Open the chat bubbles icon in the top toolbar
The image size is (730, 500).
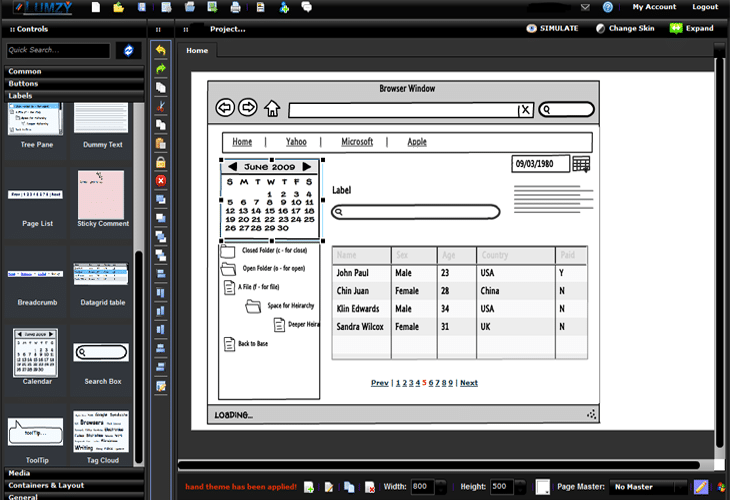coord(306,7)
